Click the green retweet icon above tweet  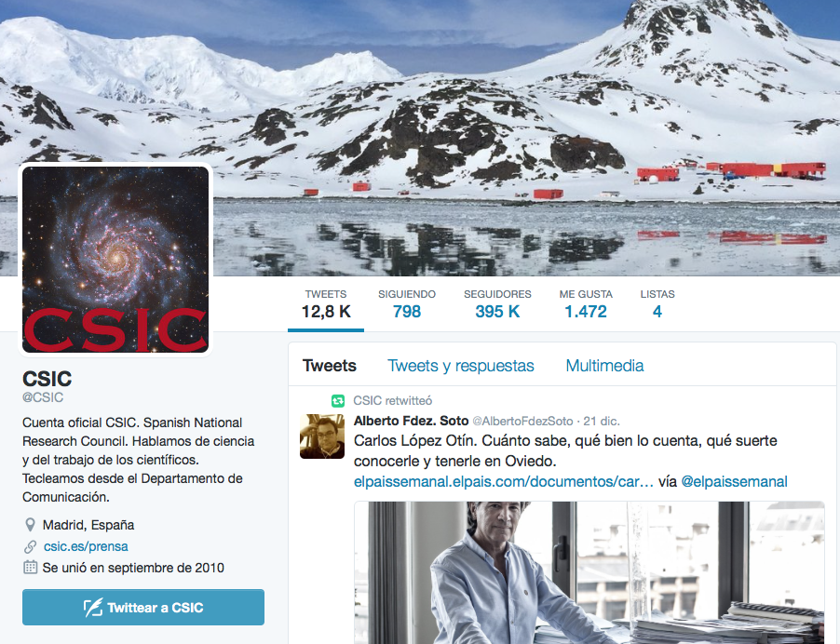click(x=337, y=401)
